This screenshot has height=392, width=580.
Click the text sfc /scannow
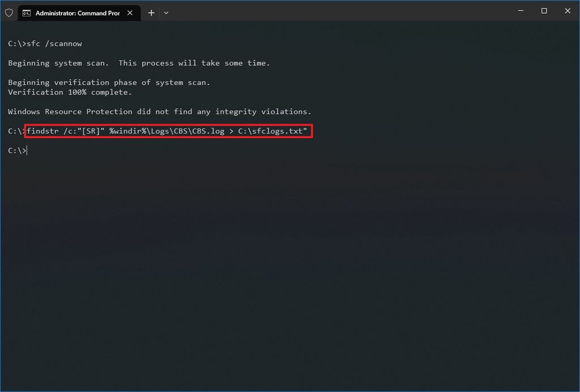(53, 43)
